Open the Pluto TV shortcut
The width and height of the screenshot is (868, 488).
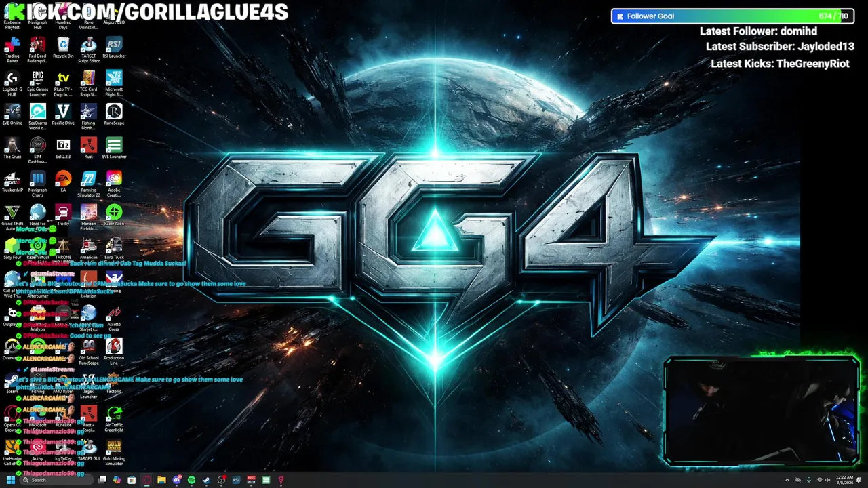(x=63, y=82)
